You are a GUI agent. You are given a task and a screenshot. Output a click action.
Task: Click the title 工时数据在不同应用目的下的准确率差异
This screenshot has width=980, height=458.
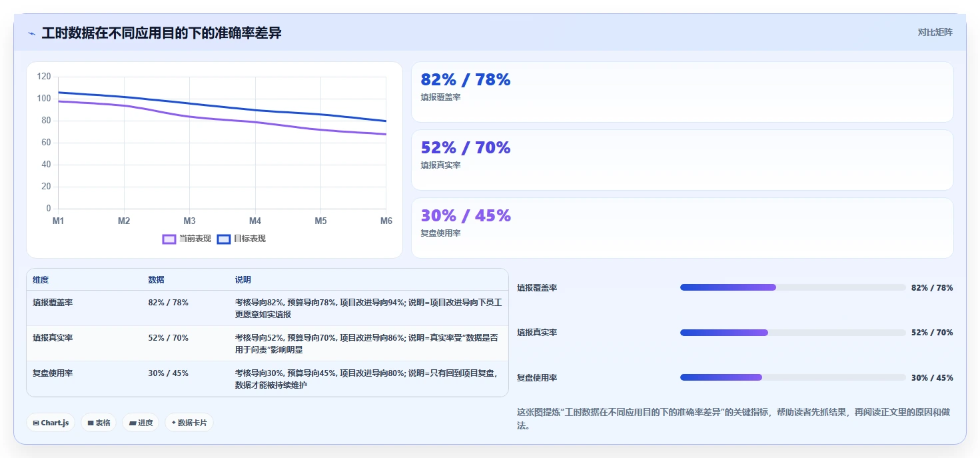click(x=161, y=33)
